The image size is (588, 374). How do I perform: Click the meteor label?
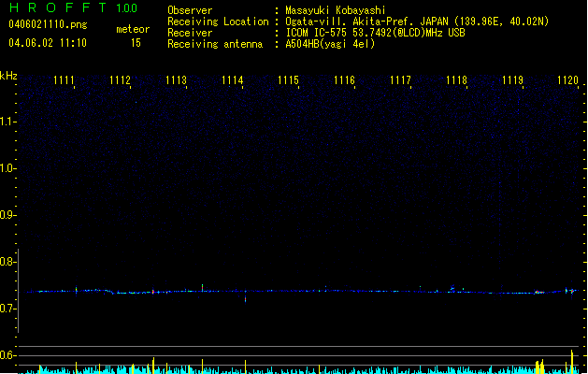(x=133, y=29)
